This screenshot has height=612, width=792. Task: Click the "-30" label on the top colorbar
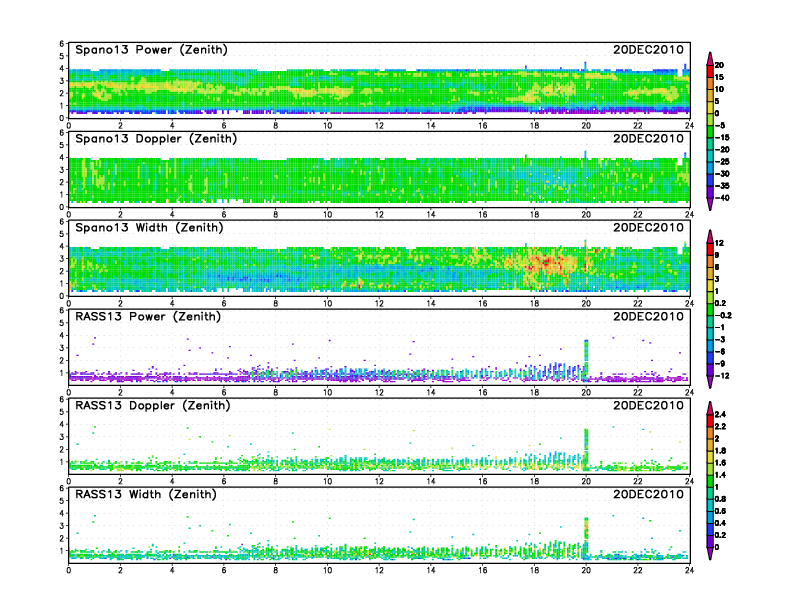pyautogui.click(x=722, y=174)
